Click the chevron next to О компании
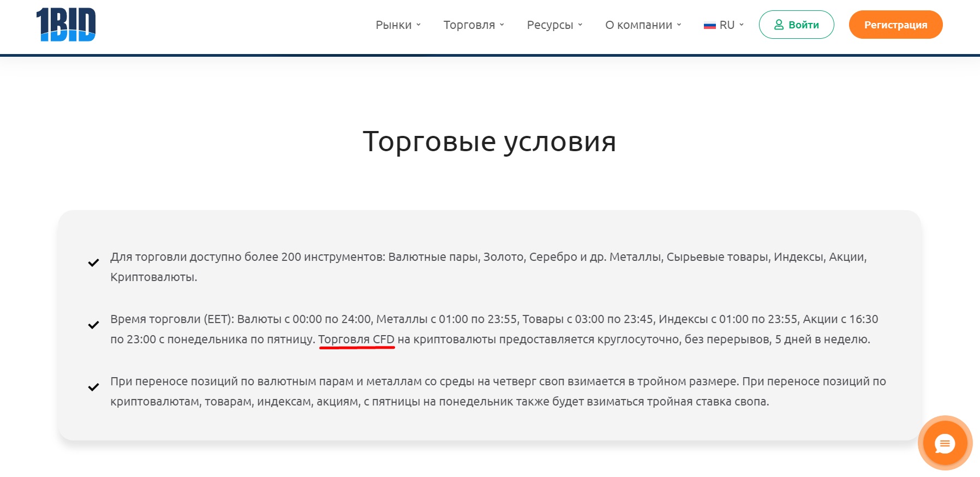 pos(679,25)
